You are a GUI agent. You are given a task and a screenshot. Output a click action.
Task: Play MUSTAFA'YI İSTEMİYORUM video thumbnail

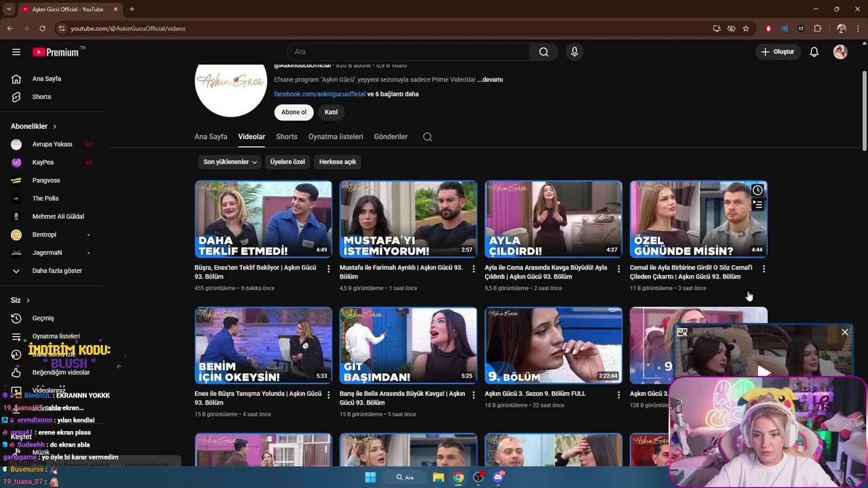(408, 219)
